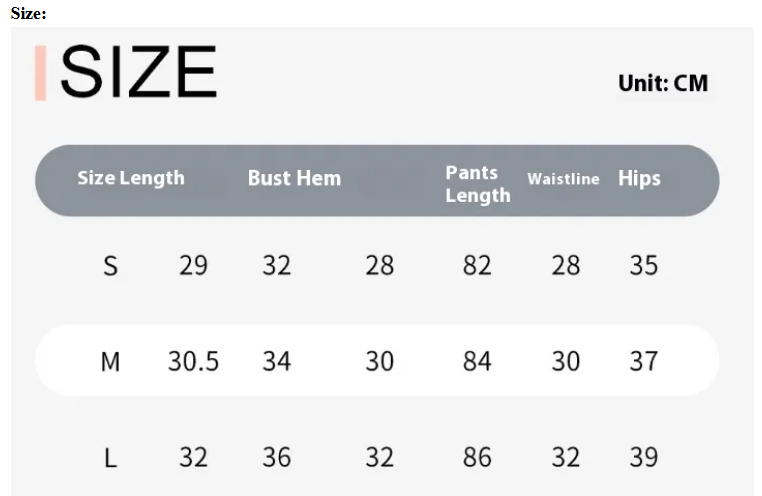762x496 pixels.
Task: Click the 30.5 length value for M
Action: 193,361
